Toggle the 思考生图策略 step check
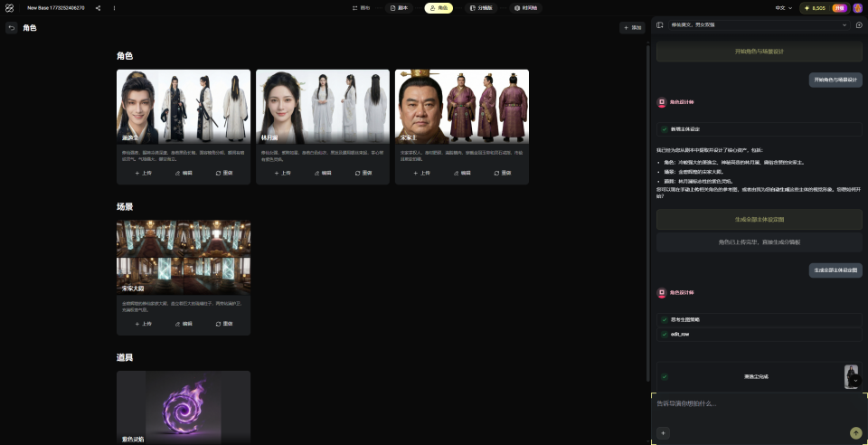Viewport: 868px width, 445px height. coord(665,319)
